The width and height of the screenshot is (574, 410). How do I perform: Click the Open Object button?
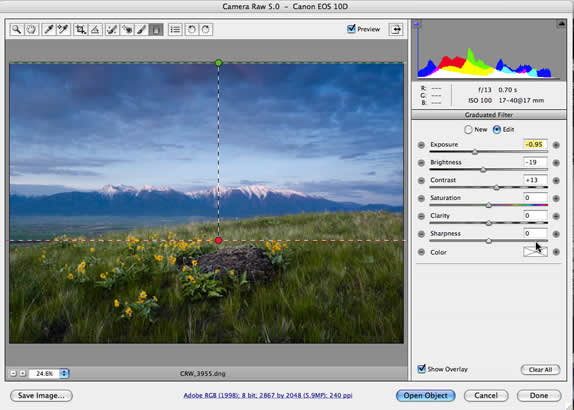pyautogui.click(x=426, y=396)
